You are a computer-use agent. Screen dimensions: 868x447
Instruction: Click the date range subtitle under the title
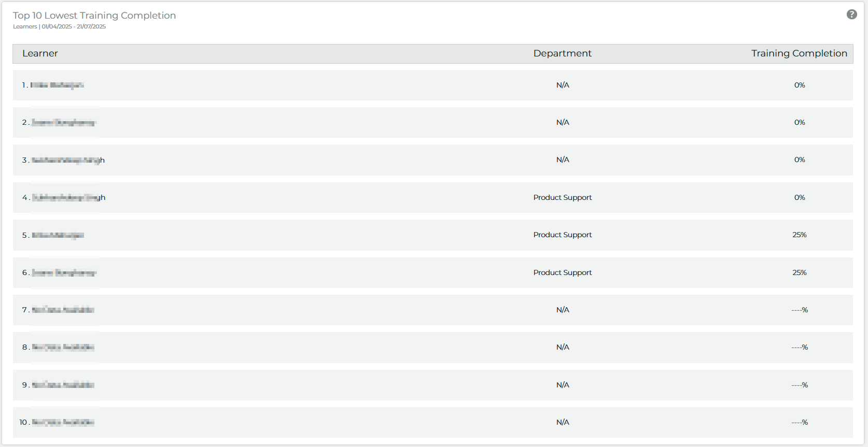[74, 26]
